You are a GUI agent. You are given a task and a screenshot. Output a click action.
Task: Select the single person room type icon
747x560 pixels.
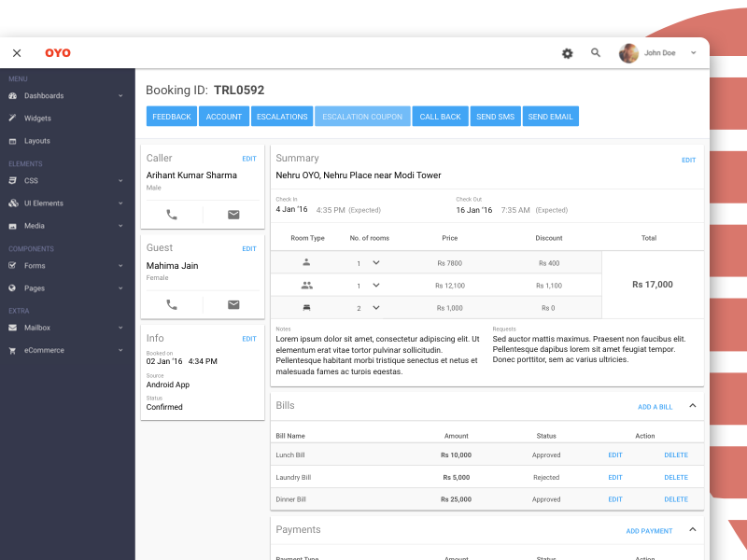tap(306, 262)
